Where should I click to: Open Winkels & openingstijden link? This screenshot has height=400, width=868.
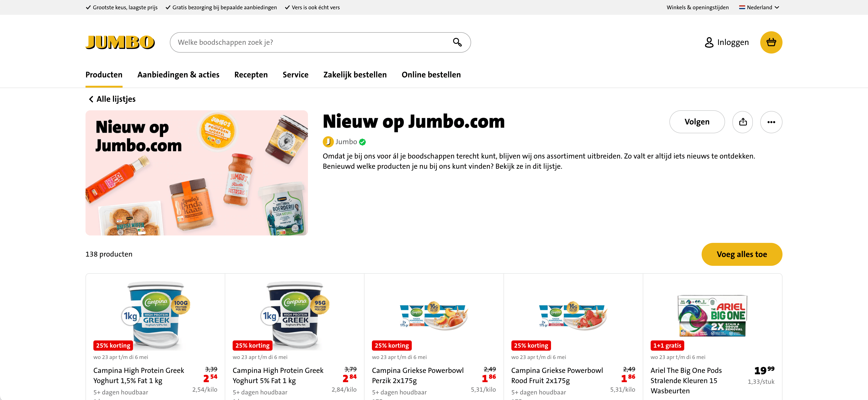[x=697, y=7]
